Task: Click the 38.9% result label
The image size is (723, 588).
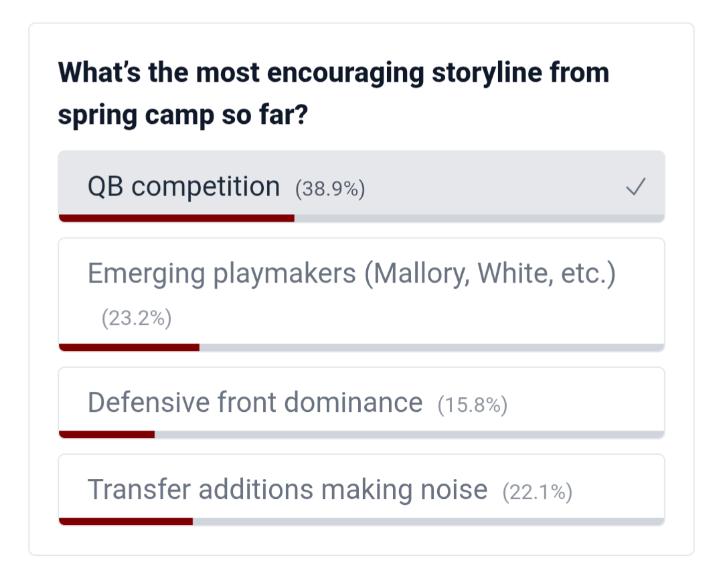Action: 330,190
